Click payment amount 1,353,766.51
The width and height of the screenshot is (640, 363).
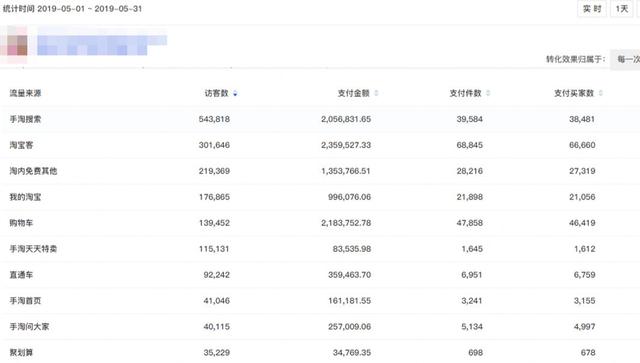tap(346, 171)
